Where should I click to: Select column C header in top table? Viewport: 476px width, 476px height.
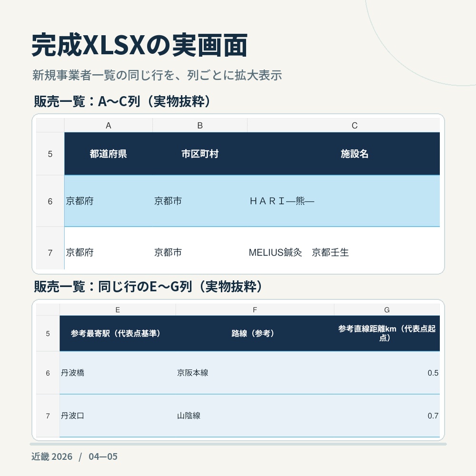coord(343,125)
